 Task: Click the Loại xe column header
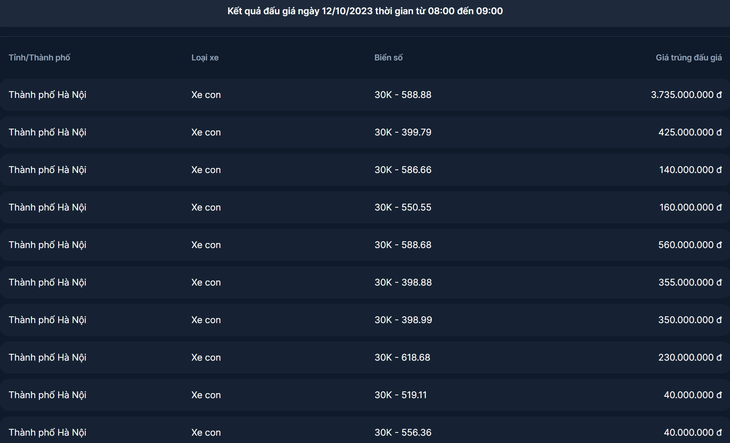pyautogui.click(x=205, y=58)
